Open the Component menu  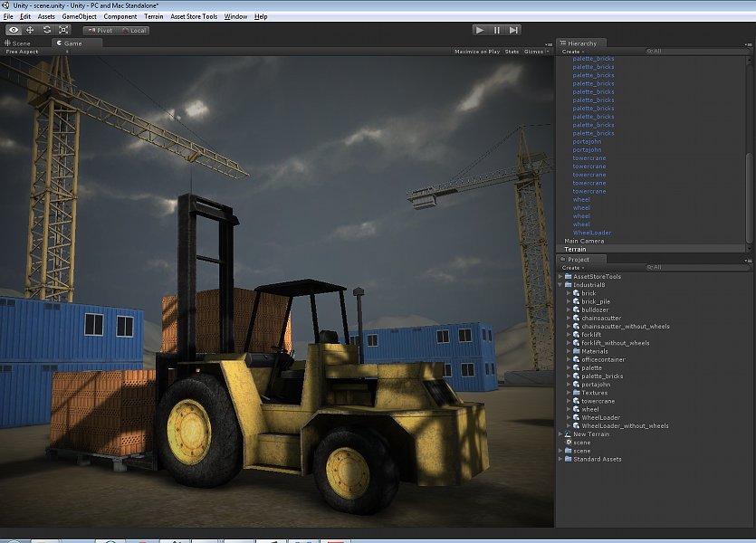pos(120,16)
